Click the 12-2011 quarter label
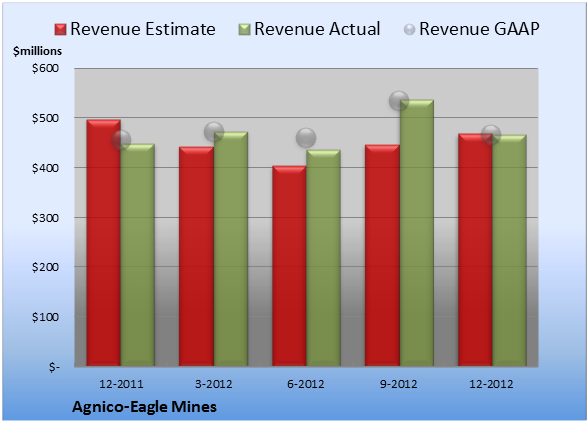Viewport: 588px width, 422px height. (121, 384)
